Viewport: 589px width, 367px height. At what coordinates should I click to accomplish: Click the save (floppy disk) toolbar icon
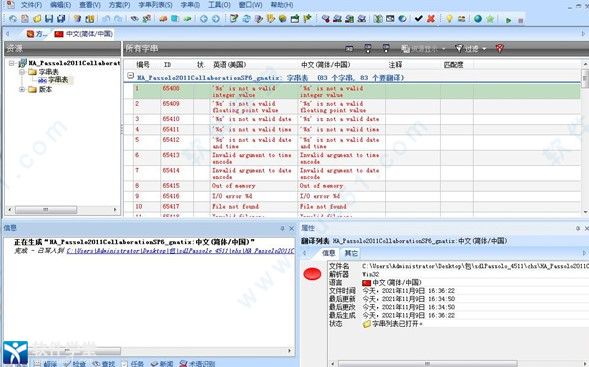click(49, 18)
